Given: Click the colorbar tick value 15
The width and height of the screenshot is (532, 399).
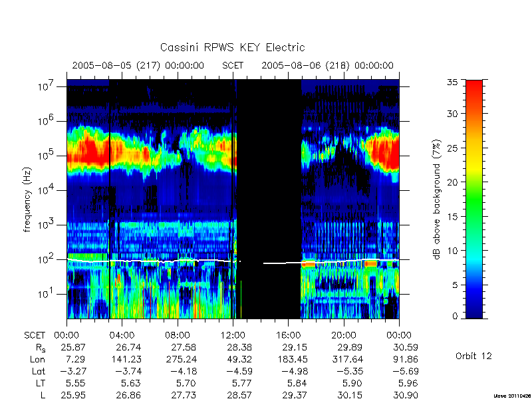Looking at the screenshot, I should point(454,216).
